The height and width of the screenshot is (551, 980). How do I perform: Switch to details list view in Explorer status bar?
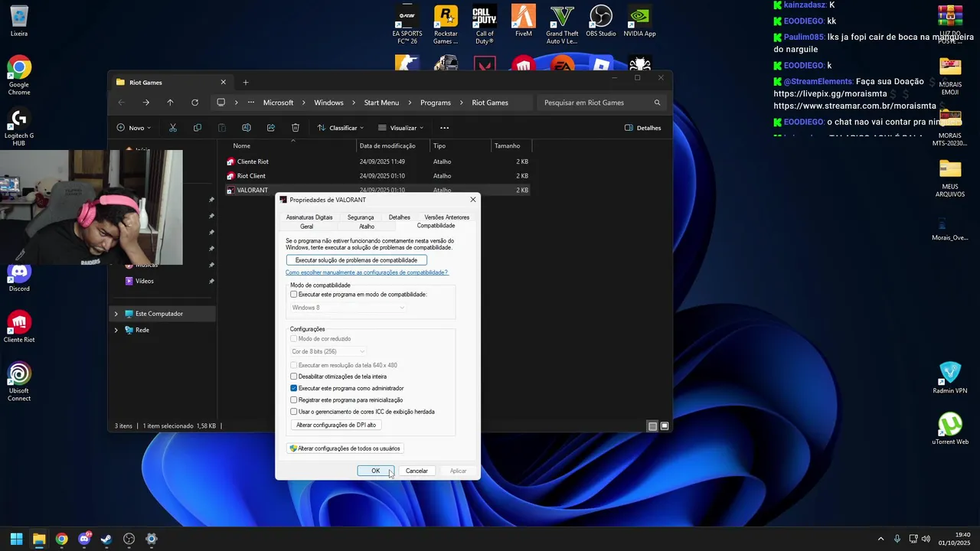coord(652,426)
